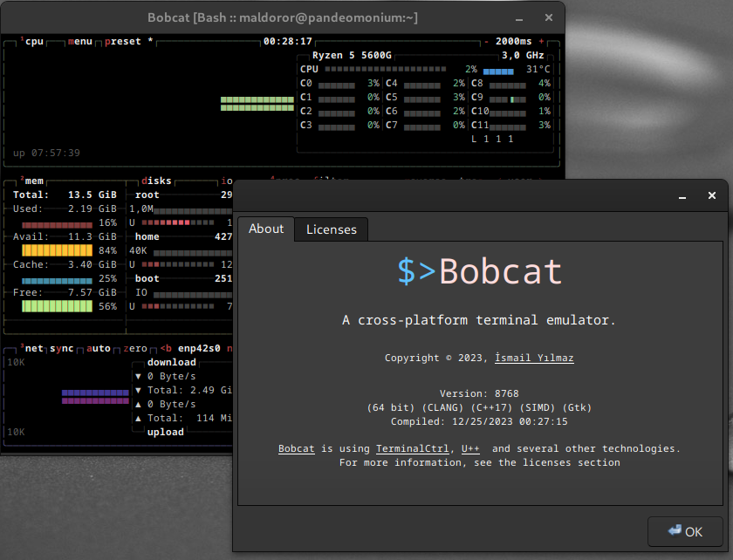Switch to the Licenses tab

[331, 229]
